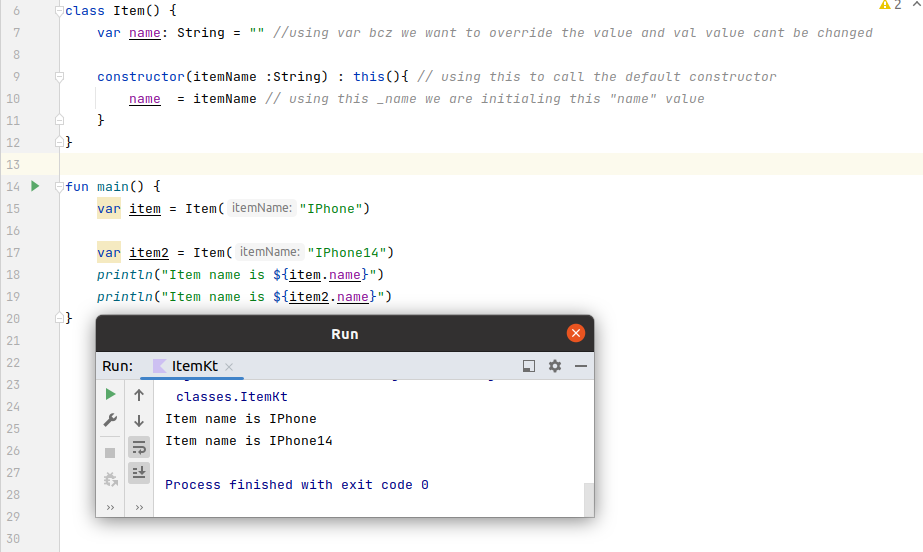Click 'this' keyword on line 9
The width and height of the screenshot is (923, 552).
[x=368, y=77]
